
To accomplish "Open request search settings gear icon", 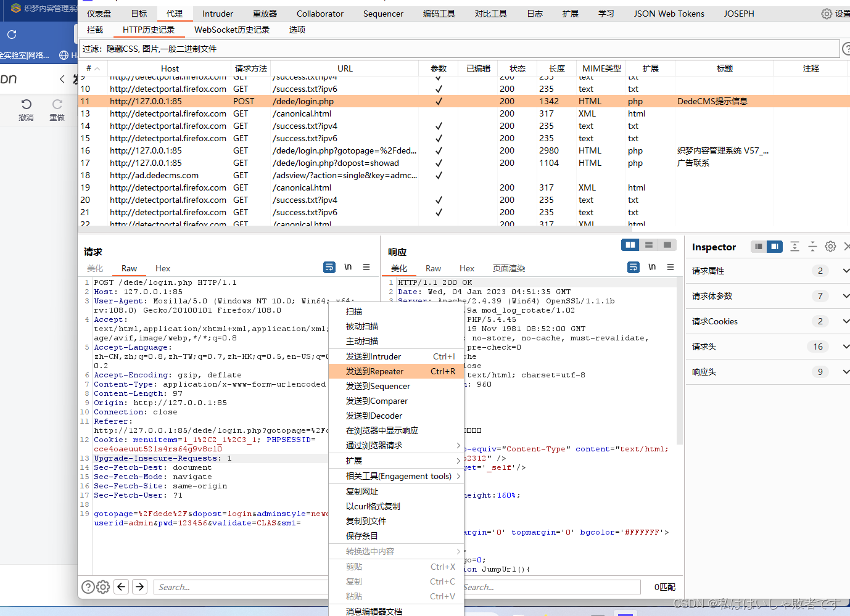I will pos(103,587).
